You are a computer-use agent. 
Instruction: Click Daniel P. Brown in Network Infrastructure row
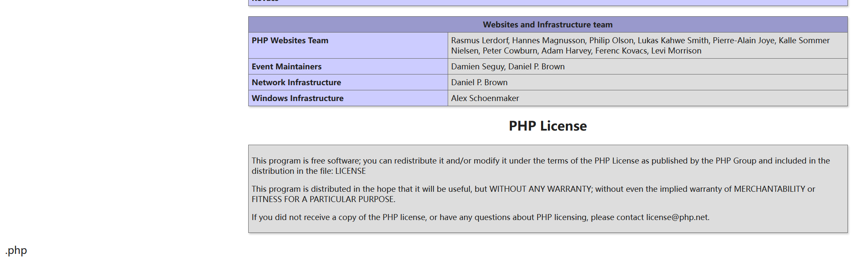479,83
